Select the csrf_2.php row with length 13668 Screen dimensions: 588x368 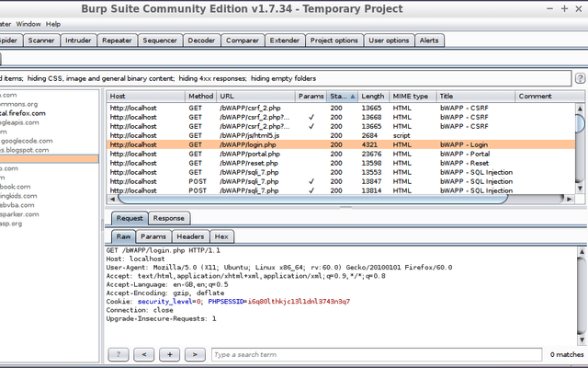click(341, 117)
